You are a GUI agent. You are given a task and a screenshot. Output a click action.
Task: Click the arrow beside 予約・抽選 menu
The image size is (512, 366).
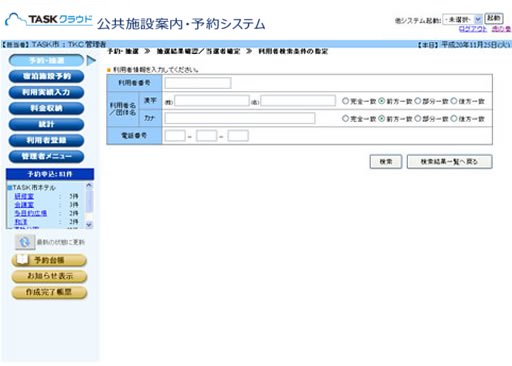pyautogui.click(x=91, y=60)
